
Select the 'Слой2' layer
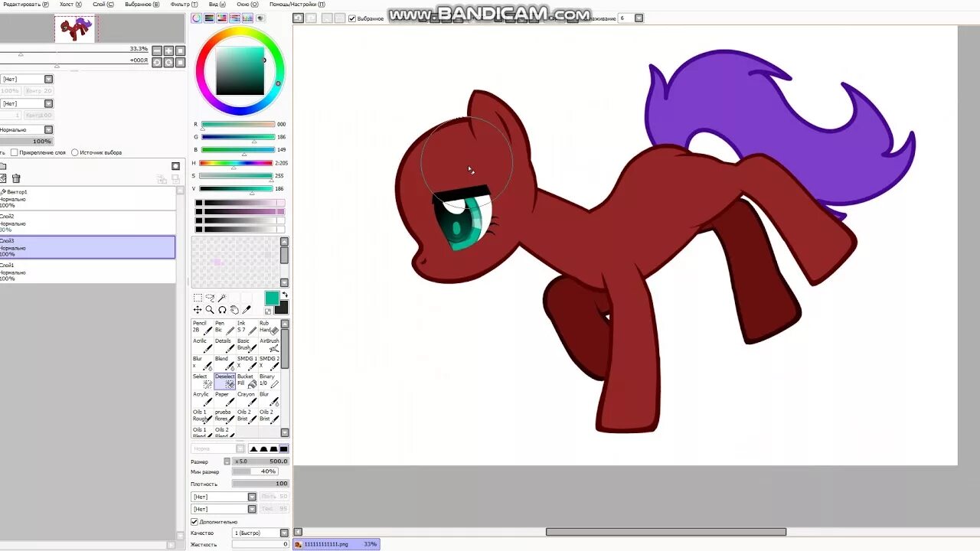87,223
